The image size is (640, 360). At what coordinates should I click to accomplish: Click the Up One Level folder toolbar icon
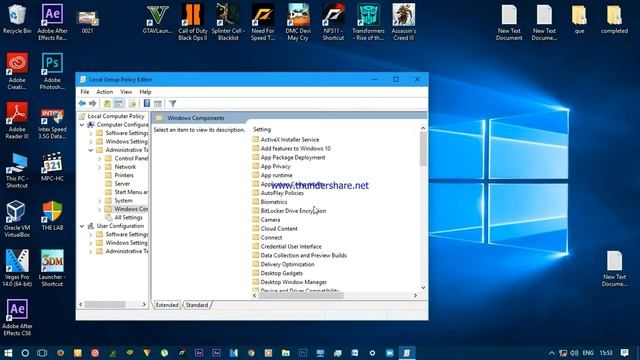coord(107,104)
